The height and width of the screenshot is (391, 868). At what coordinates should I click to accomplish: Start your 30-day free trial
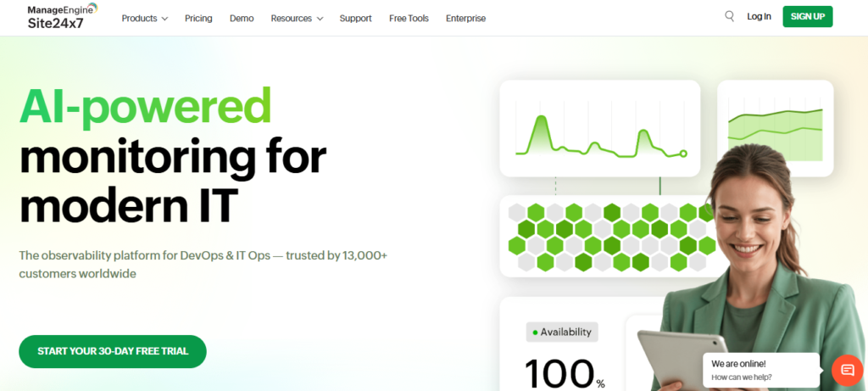pyautogui.click(x=113, y=351)
